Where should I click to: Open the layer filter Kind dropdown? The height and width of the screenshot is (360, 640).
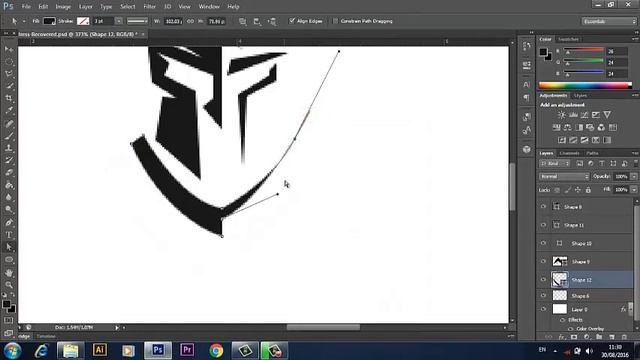(555, 164)
